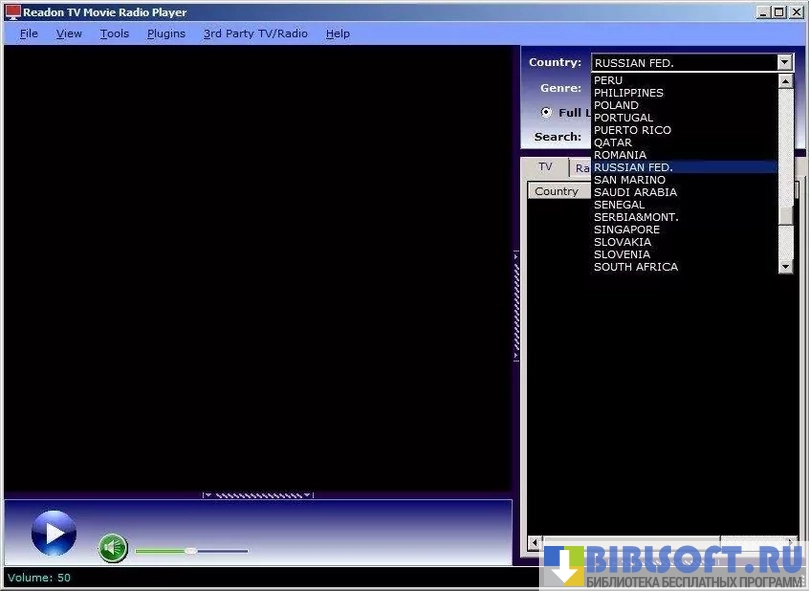Click the Readon TV app icon in title bar
This screenshot has height=591, width=809.
pyautogui.click(x=13, y=13)
